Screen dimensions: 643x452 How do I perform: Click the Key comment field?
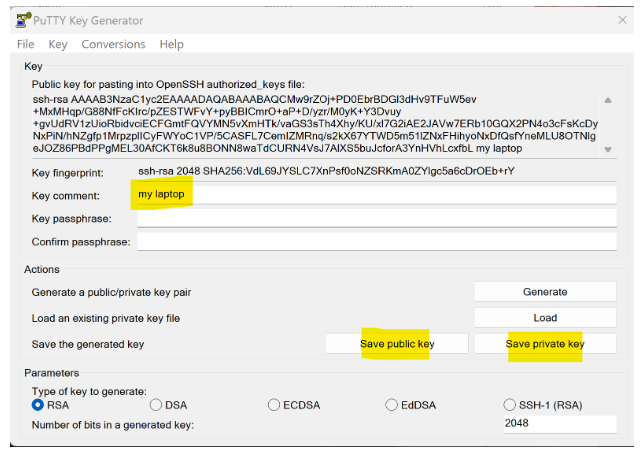376,195
